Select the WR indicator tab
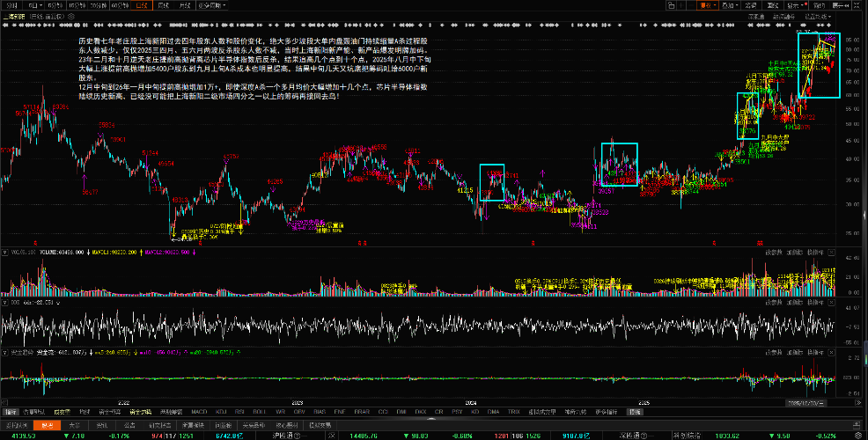 point(281,412)
